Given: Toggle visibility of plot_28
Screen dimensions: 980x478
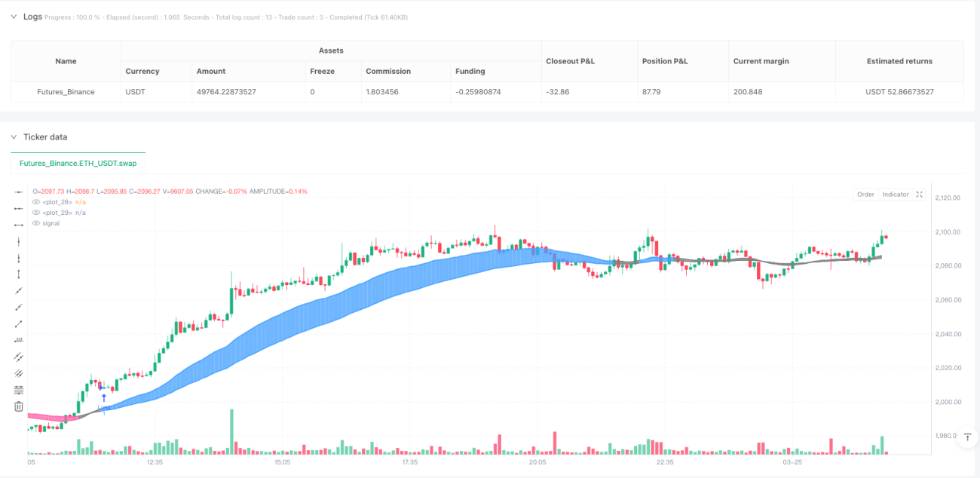Looking at the screenshot, I should (36, 202).
